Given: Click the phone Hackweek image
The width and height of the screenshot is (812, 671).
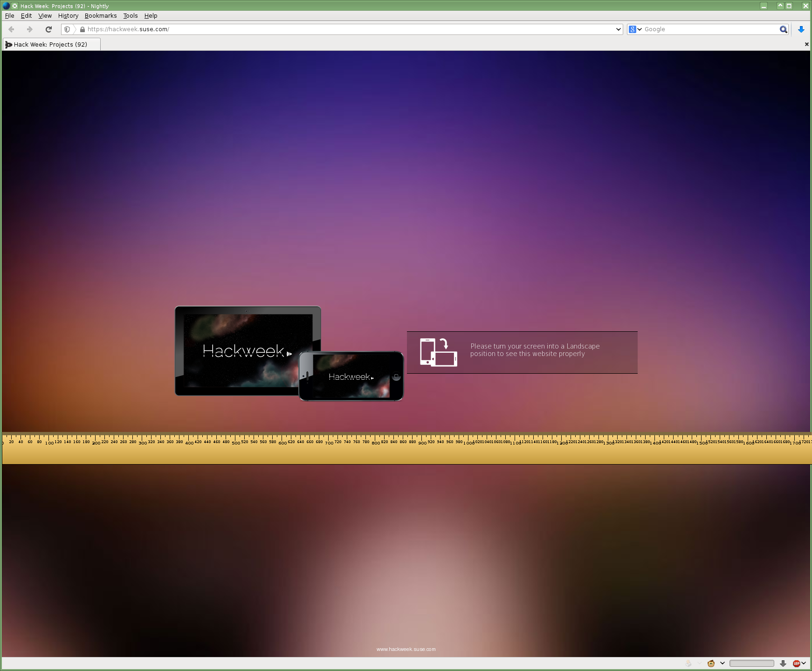Looking at the screenshot, I should point(351,376).
